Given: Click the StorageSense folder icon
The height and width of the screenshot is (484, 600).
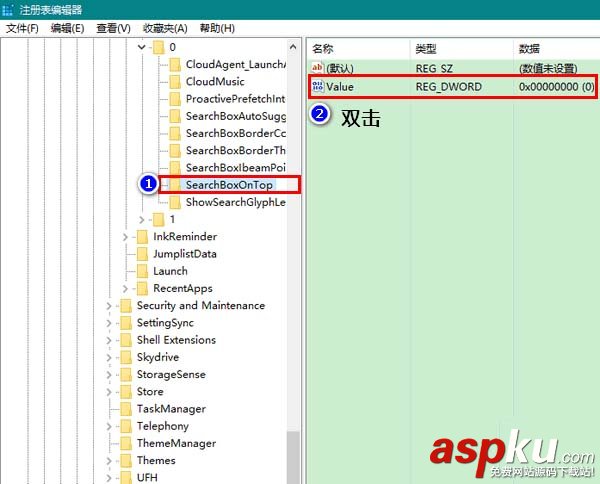Looking at the screenshot, I should pos(126,375).
